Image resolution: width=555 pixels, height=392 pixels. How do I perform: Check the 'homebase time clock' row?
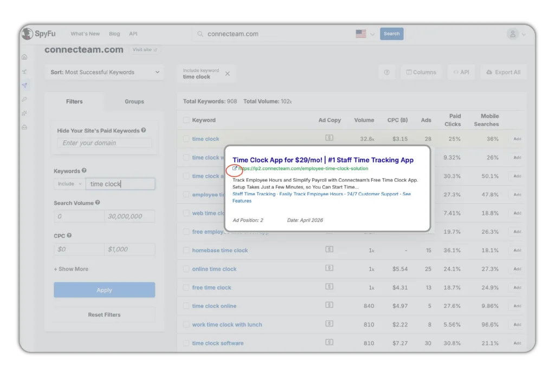(x=186, y=250)
